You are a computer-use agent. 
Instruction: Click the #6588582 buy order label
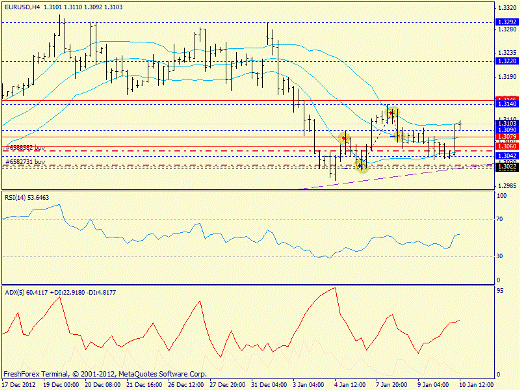25,147
